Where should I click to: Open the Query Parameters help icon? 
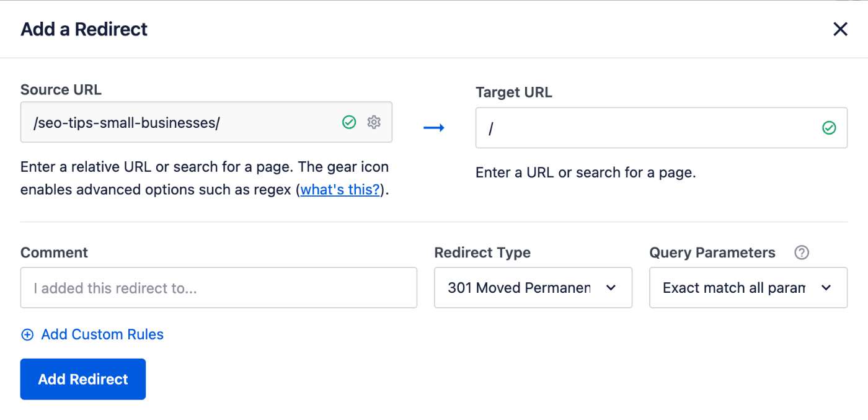click(x=802, y=252)
